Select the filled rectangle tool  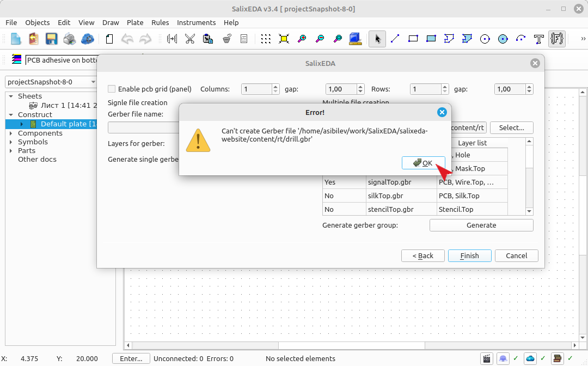431,39
